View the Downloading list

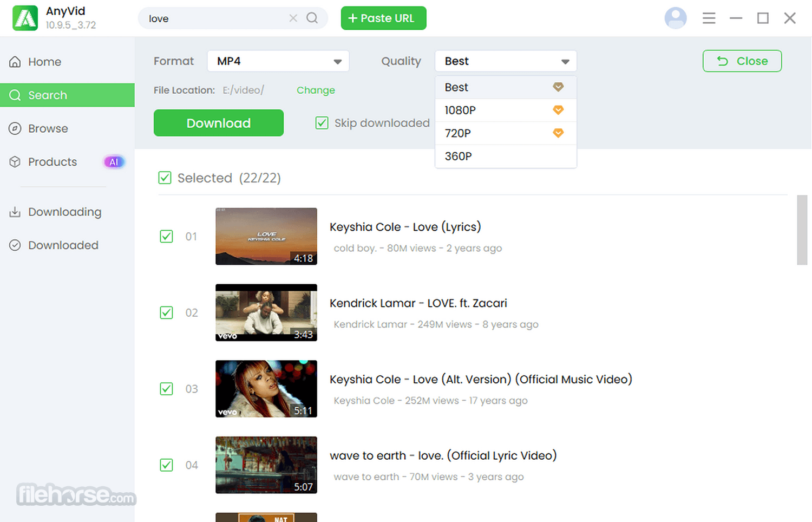tap(67, 212)
